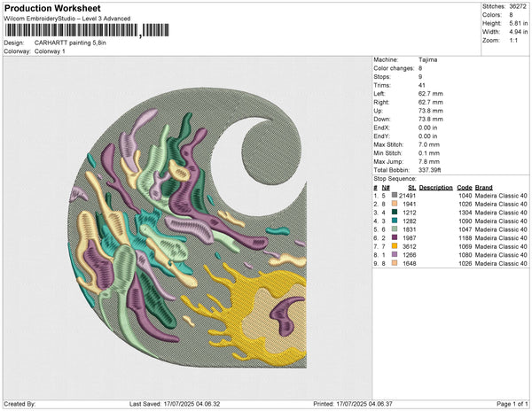Viewport: 532px width, 411px height.
Task: Select the yellow swatch, code 1069
Action: (x=393, y=246)
